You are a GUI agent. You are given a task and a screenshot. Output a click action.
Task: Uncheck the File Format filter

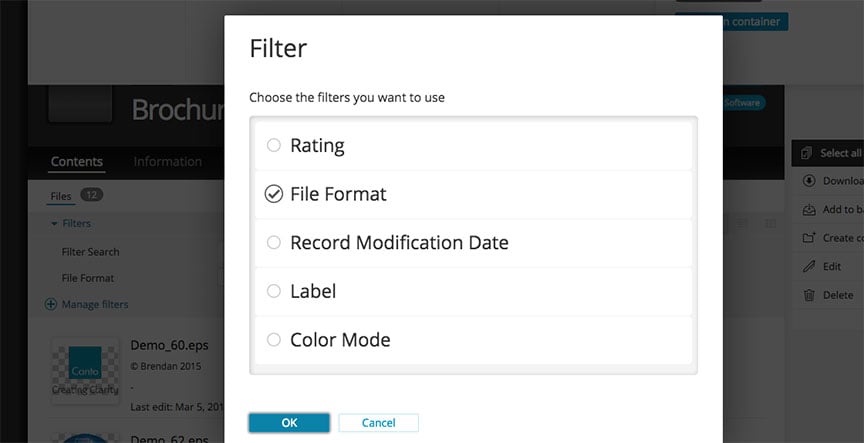point(274,194)
